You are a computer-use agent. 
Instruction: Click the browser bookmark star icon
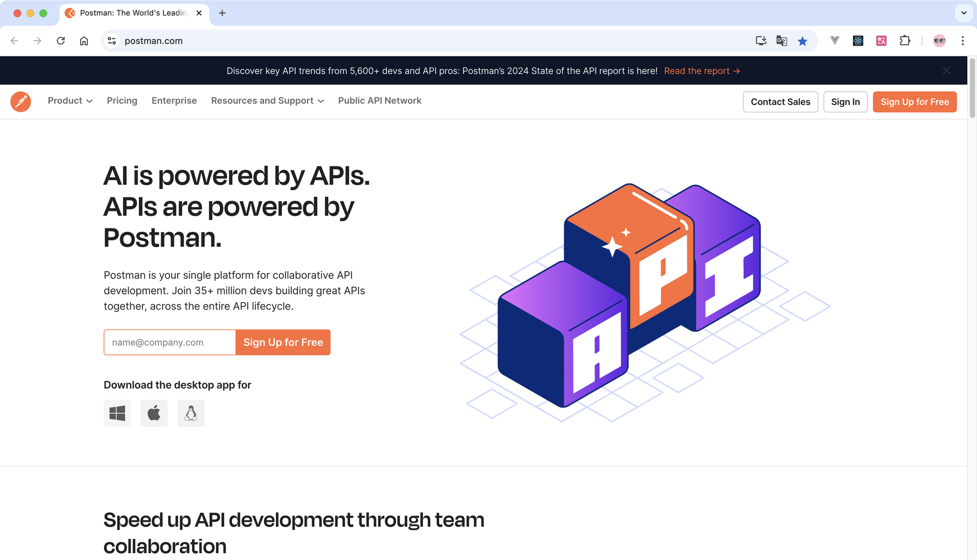[803, 41]
